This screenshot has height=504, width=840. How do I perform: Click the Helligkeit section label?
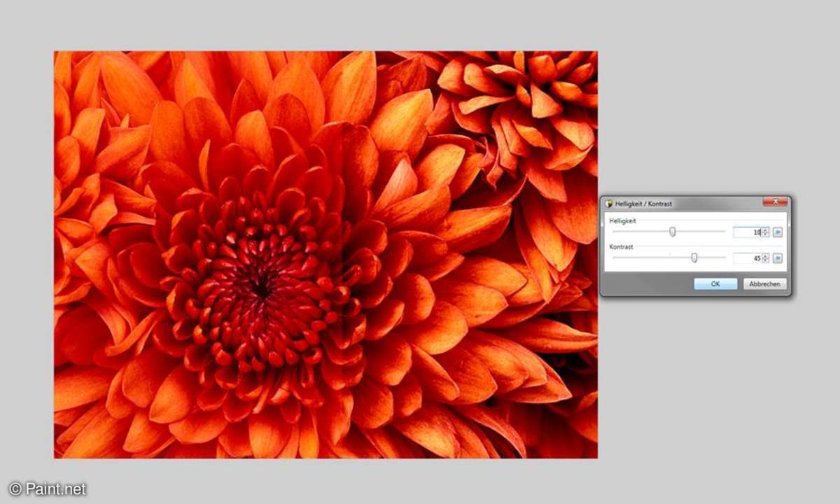pos(623,221)
